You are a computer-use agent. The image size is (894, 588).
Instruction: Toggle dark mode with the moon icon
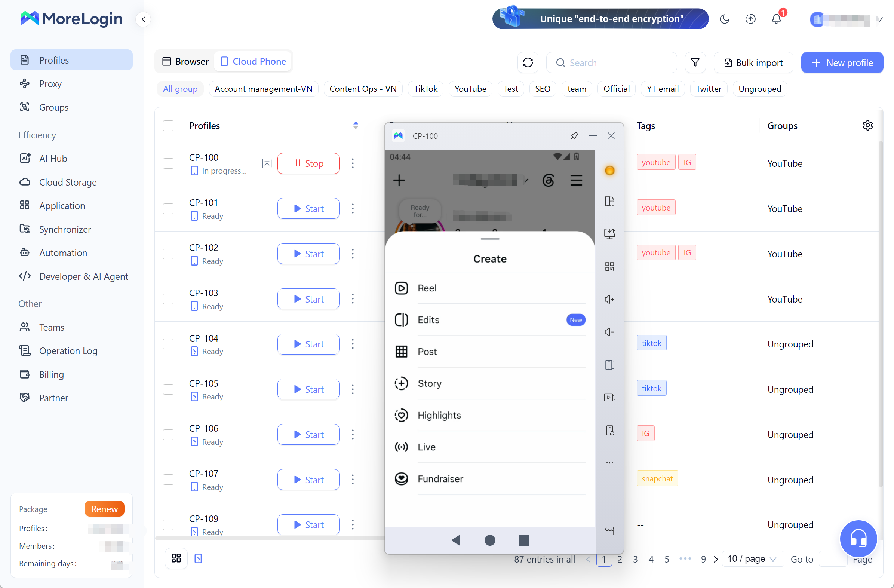(x=724, y=19)
